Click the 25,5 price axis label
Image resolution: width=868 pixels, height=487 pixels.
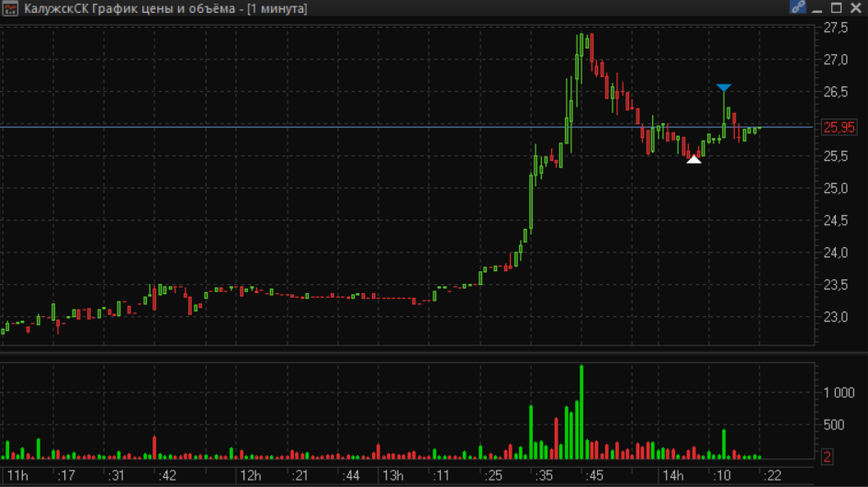(x=836, y=156)
